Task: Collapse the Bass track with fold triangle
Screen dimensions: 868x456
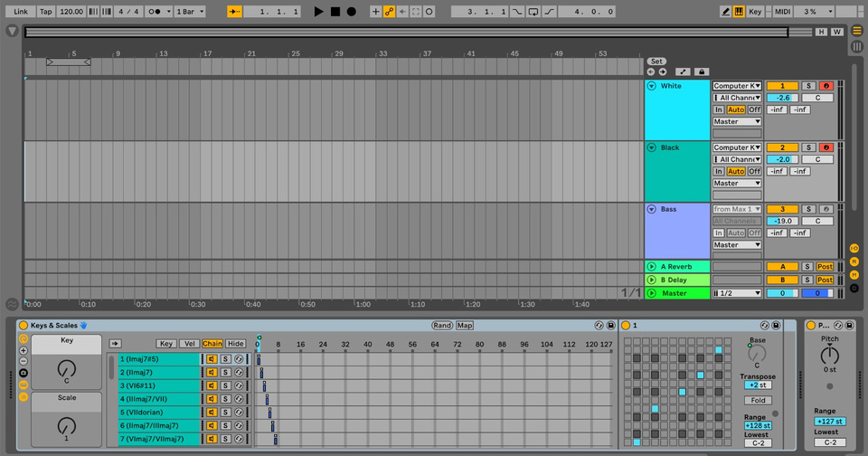Action: pos(651,209)
